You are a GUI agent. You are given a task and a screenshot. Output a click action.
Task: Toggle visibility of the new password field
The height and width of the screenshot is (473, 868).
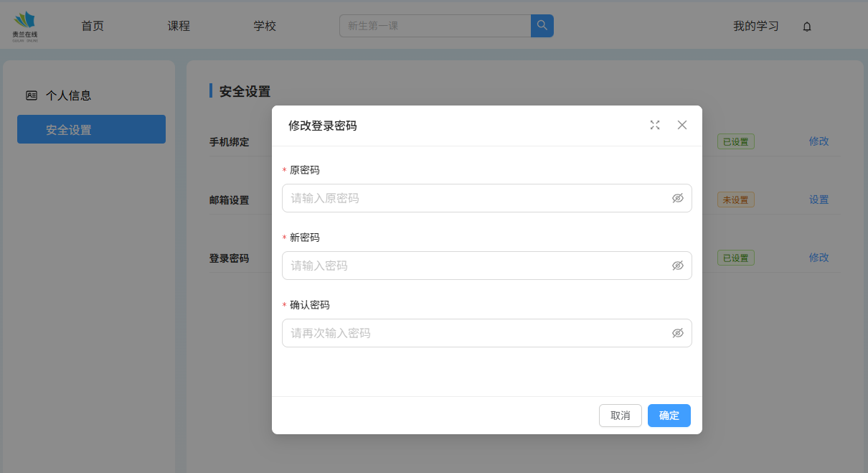(x=677, y=266)
